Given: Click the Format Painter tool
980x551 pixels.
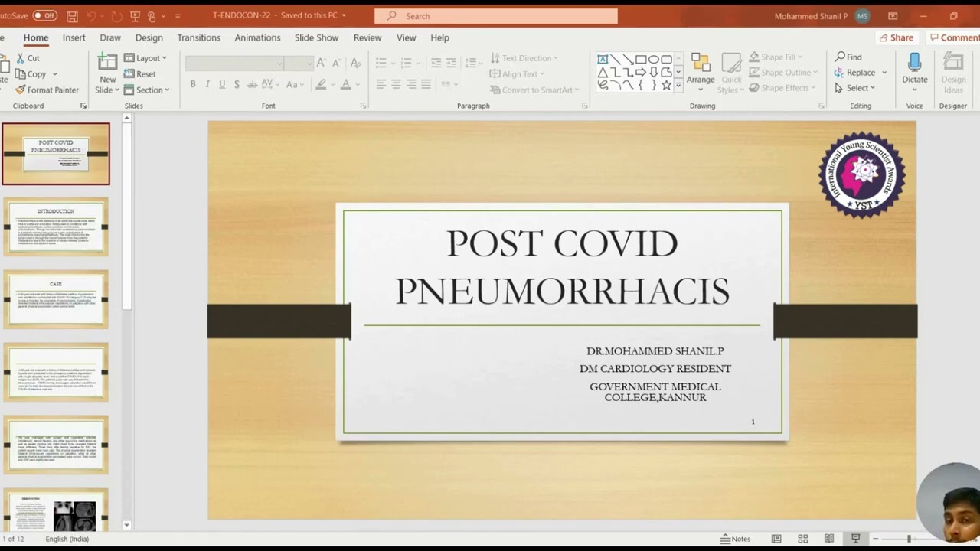Looking at the screenshot, I should (x=47, y=90).
